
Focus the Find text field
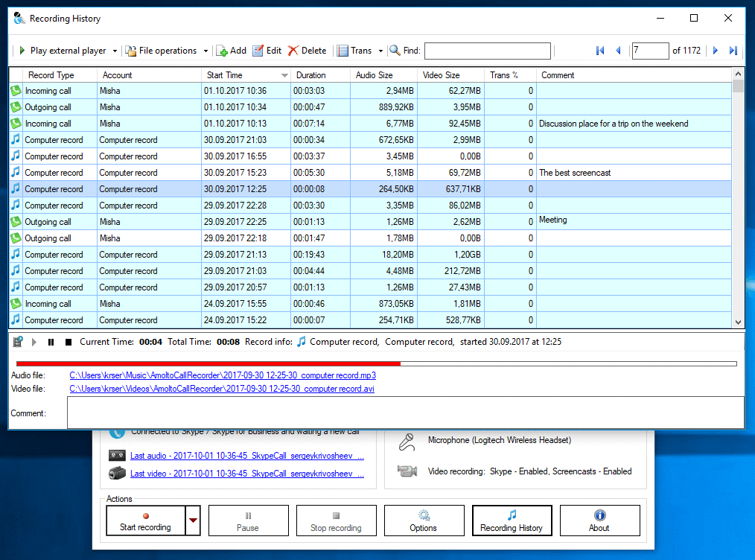[487, 51]
